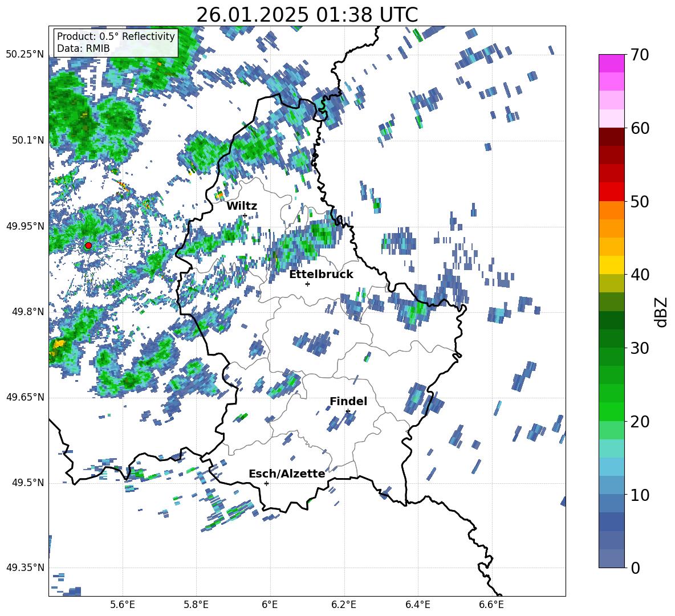Click the magenta top swatch of the colorbar
The width and height of the screenshot is (675, 616).
click(611, 64)
